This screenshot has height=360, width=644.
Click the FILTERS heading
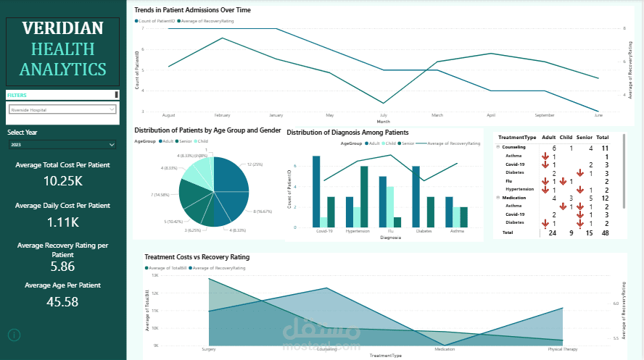(x=17, y=95)
